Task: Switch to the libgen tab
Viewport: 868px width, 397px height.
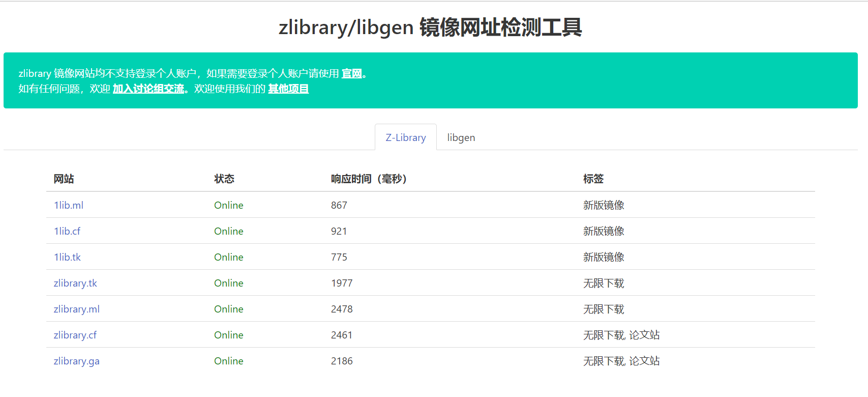Action: [x=461, y=137]
